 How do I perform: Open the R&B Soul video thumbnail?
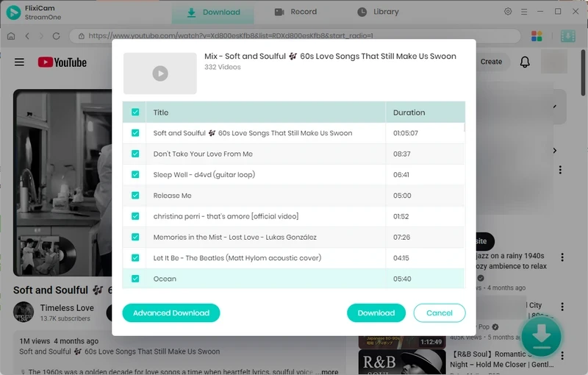[402, 362]
